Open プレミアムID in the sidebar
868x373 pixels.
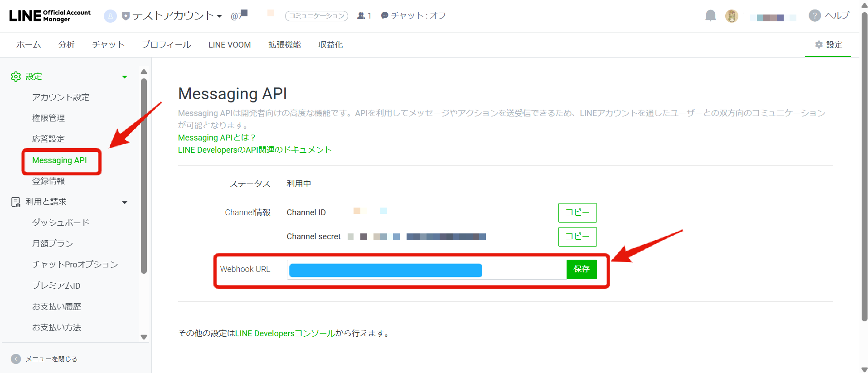point(56,286)
